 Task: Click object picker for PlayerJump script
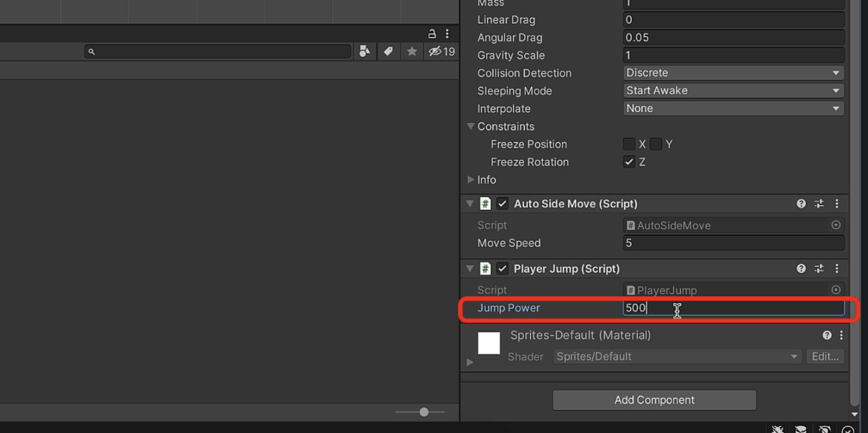[836, 290]
